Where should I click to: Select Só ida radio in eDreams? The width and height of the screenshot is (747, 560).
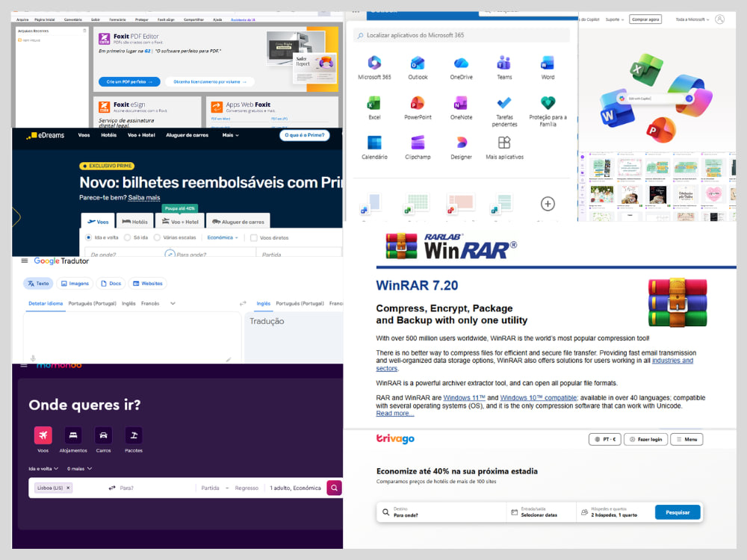point(127,237)
